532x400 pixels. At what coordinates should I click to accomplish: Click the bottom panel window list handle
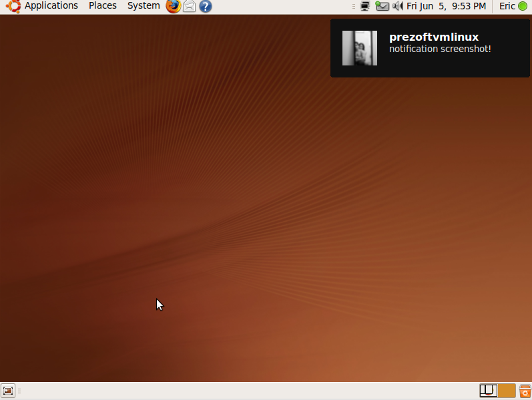coord(19,391)
